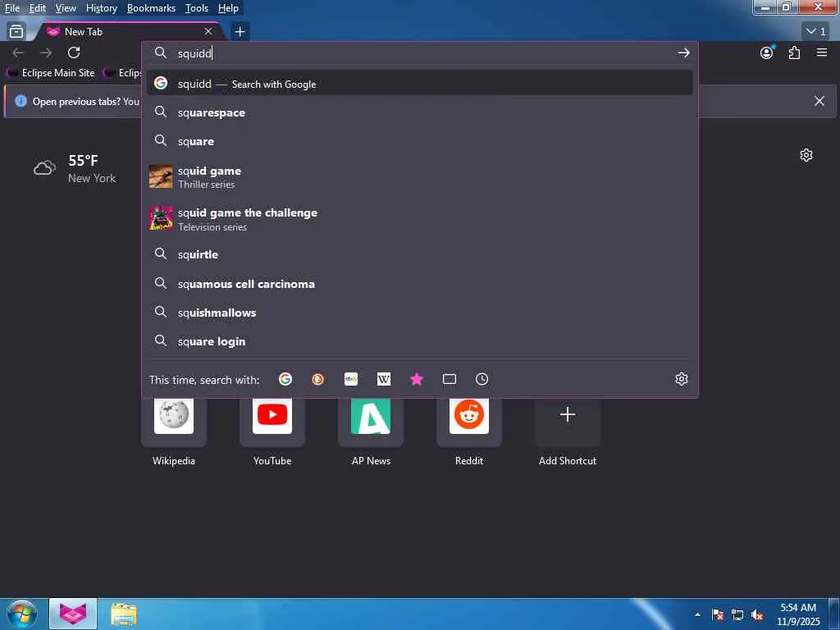
Task: Open the taskbar clock showing 5:54 AM
Action: click(798, 614)
